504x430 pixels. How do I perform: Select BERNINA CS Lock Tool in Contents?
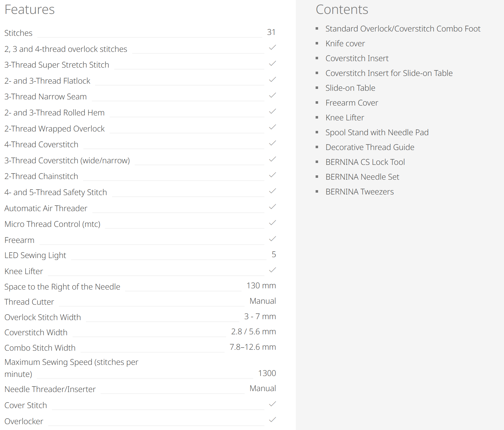pos(365,162)
